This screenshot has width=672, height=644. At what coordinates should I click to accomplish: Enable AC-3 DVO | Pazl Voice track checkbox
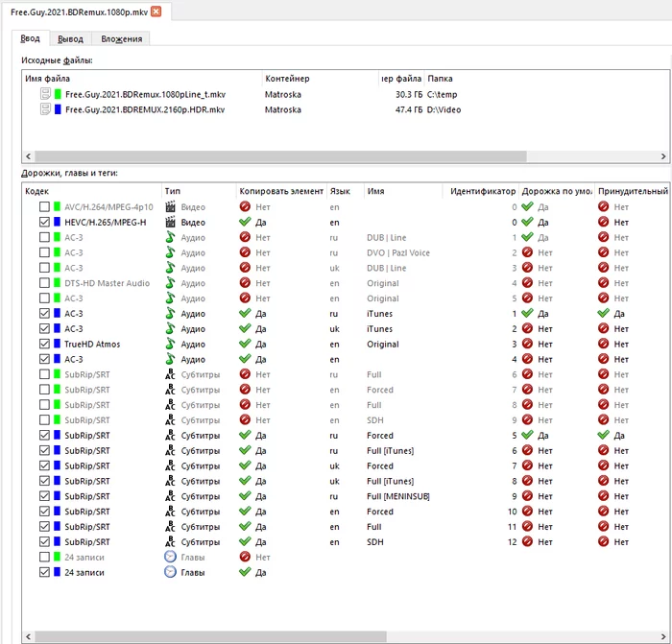click(44, 252)
